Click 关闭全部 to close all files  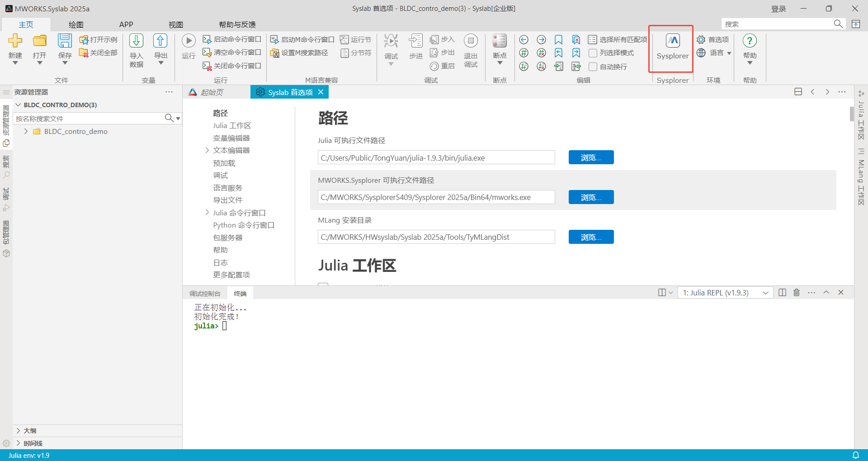tap(98, 53)
